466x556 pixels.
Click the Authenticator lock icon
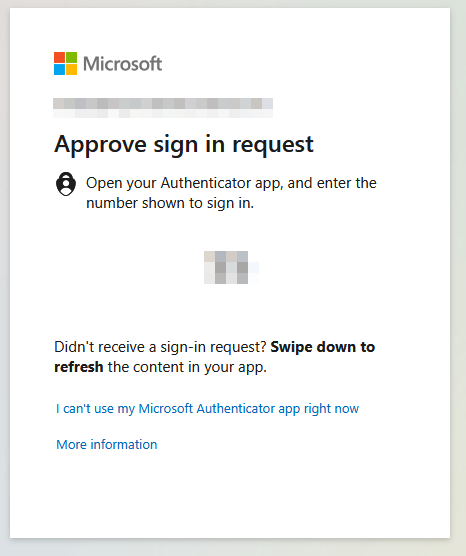[x=66, y=184]
